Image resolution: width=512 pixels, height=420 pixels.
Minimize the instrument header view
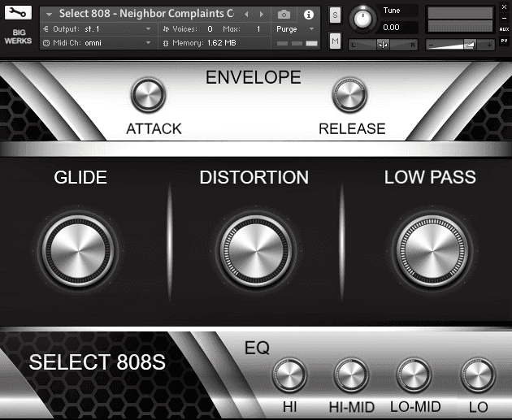tap(504, 18)
